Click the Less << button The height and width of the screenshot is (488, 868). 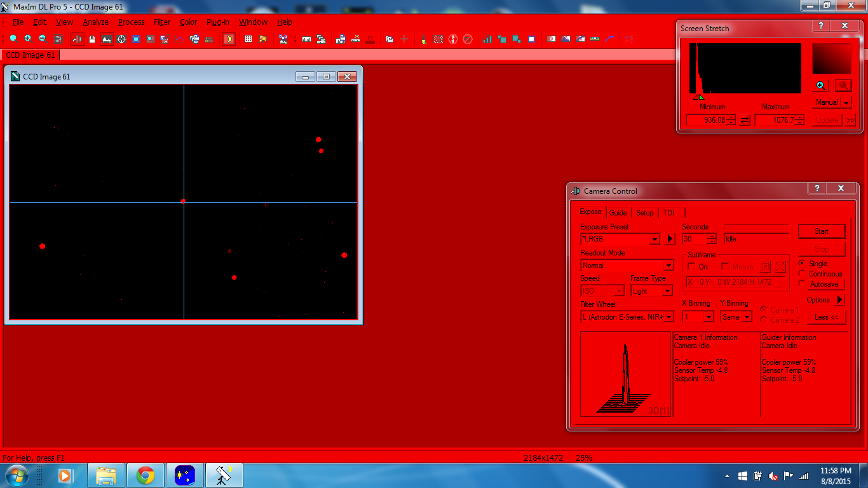826,317
